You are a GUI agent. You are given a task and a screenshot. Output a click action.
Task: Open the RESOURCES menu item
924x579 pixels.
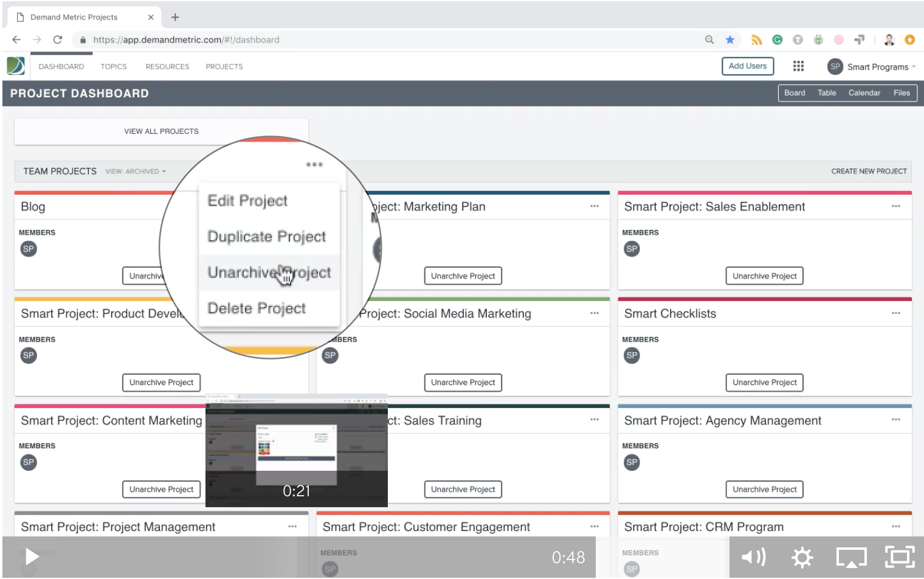pos(167,66)
